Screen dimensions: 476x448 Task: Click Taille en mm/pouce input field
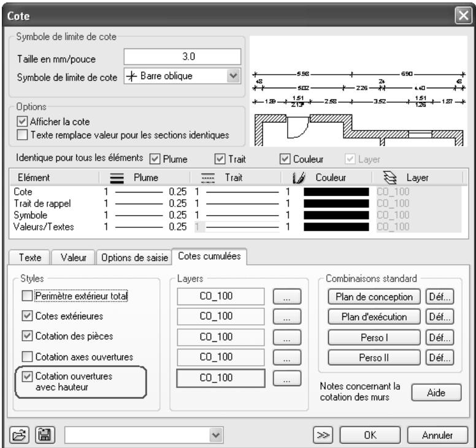point(182,56)
